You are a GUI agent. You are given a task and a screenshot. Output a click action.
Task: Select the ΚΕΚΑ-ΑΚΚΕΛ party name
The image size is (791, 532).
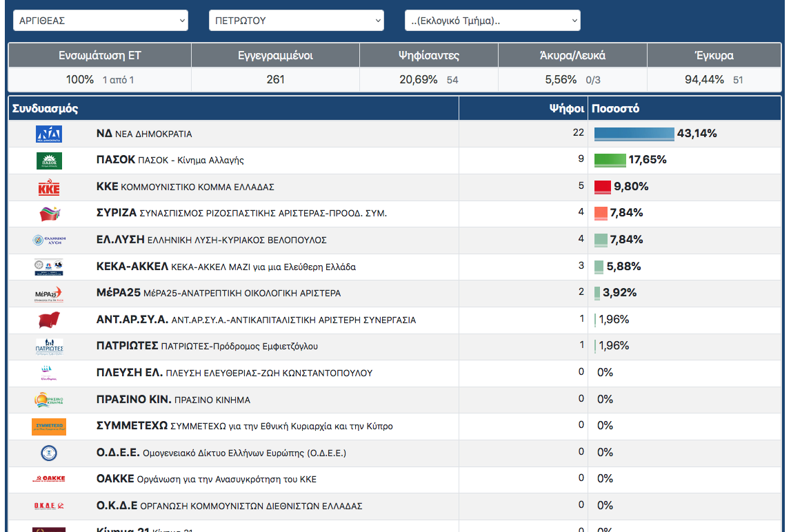click(132, 267)
